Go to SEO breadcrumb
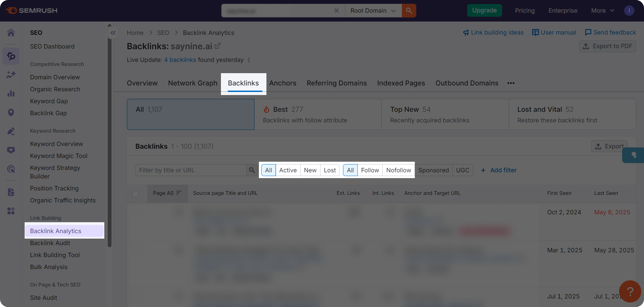 tap(163, 33)
